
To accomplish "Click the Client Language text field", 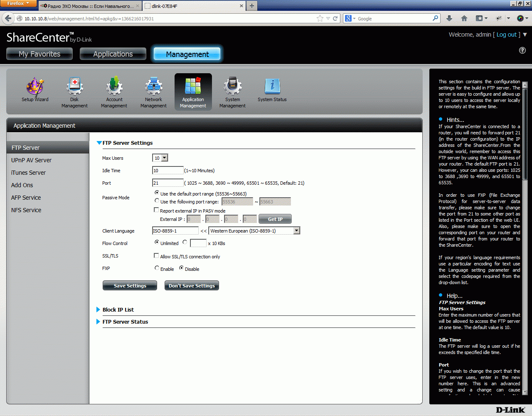I will (175, 231).
